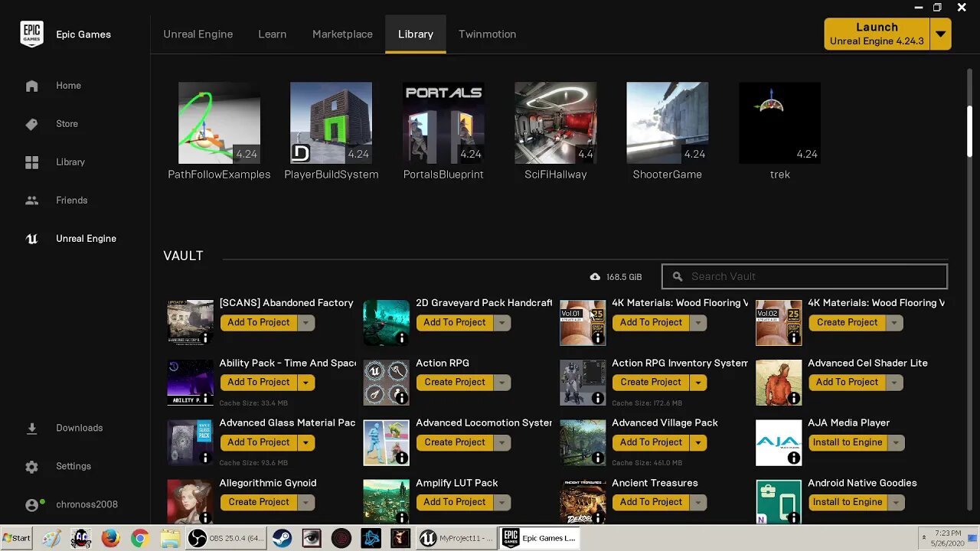
Task: Switch to the Learn tab
Action: click(x=272, y=34)
